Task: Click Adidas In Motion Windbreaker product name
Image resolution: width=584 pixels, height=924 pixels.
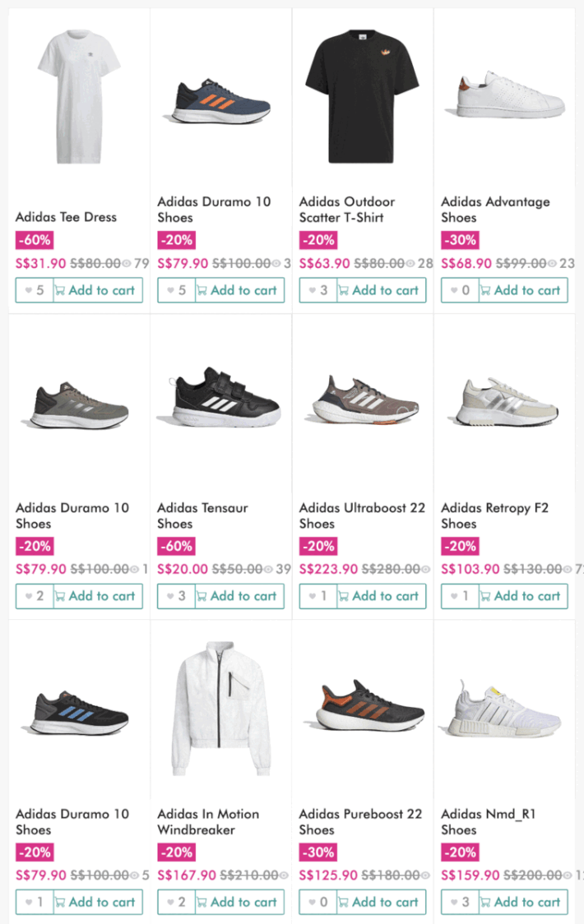Action: (208, 821)
